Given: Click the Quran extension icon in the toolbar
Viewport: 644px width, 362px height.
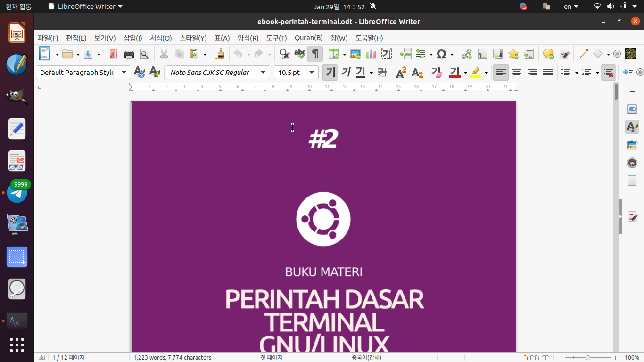Looking at the screenshot, I should click(631, 54).
